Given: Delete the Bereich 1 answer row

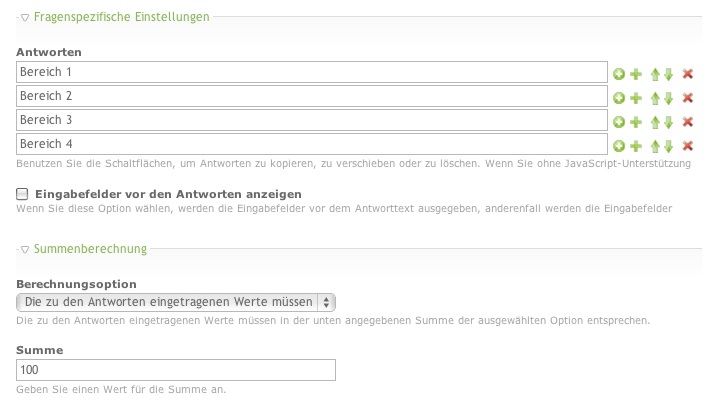Looking at the screenshot, I should [x=687, y=73].
